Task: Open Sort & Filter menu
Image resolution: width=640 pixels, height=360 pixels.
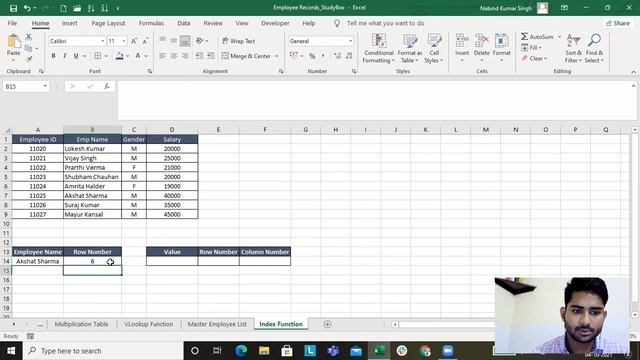Action: point(573,49)
